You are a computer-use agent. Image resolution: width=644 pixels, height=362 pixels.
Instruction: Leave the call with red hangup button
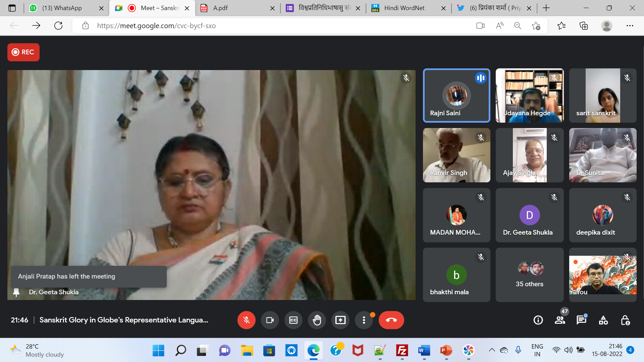(391, 320)
